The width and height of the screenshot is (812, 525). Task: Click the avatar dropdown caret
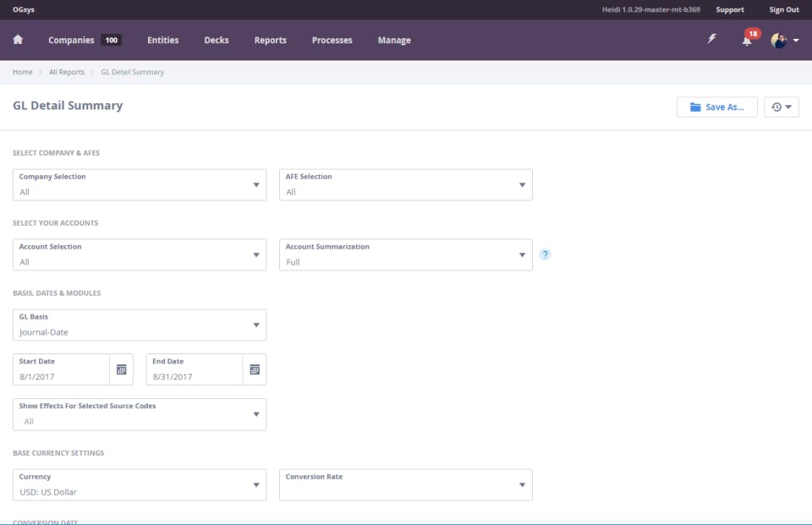point(796,41)
